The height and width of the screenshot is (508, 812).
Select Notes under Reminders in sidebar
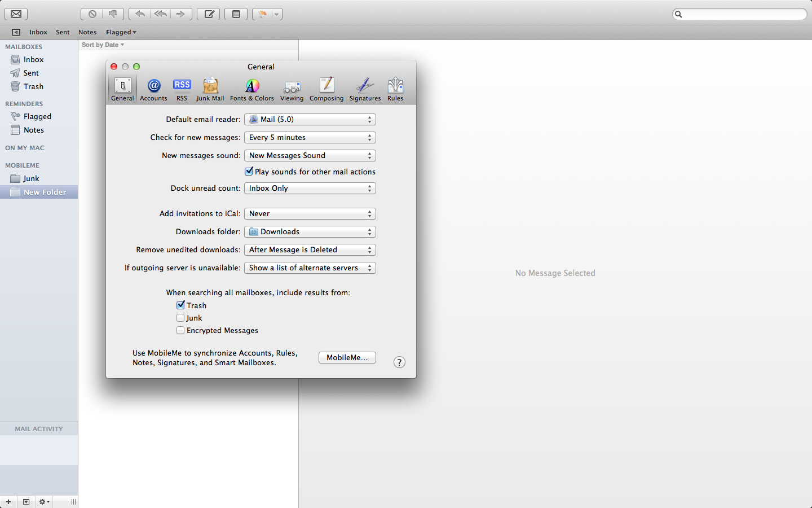tap(39, 130)
